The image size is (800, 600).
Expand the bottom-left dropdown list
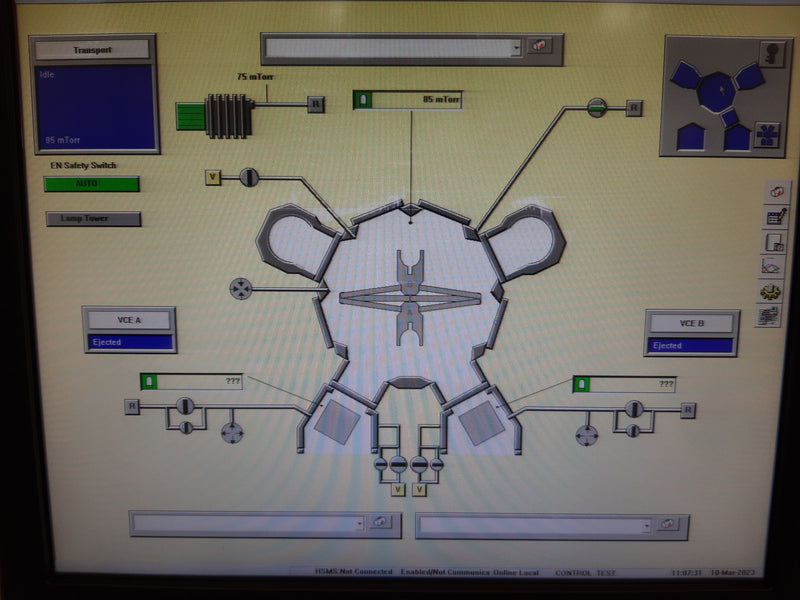pos(359,523)
